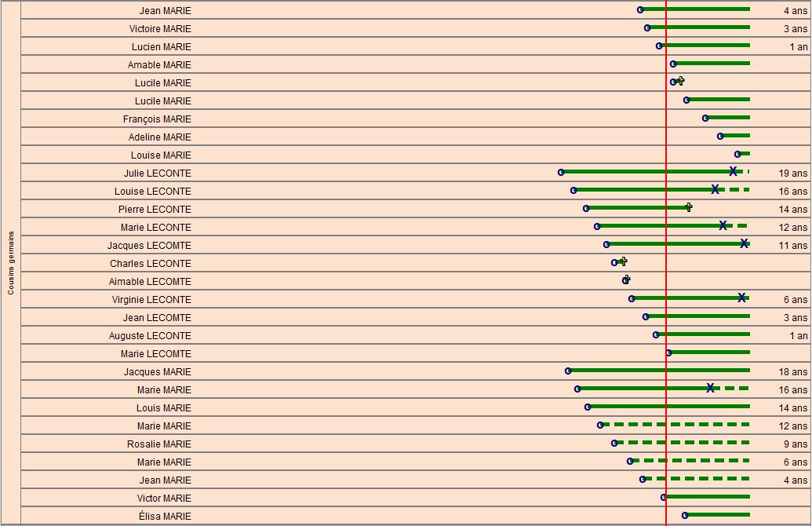Click the birth circle of Adeline MARIE
Screen dimensions: 812x526
pos(720,136)
